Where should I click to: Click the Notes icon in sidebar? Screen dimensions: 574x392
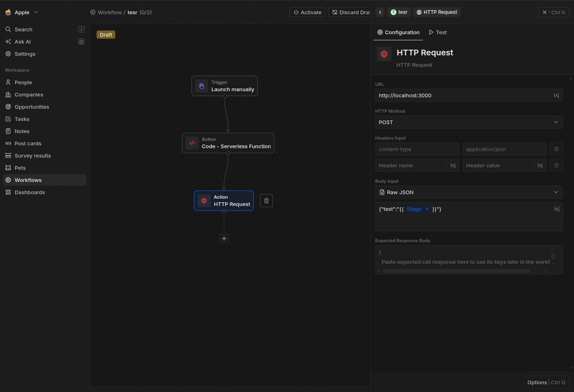tap(8, 131)
